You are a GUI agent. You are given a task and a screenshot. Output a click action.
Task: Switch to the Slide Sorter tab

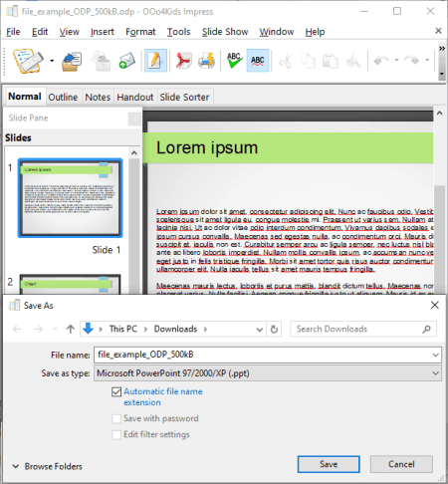click(184, 97)
